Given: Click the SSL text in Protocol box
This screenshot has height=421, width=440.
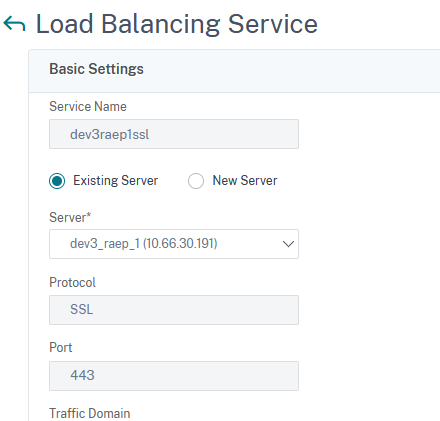Looking at the screenshot, I should tap(82, 310).
